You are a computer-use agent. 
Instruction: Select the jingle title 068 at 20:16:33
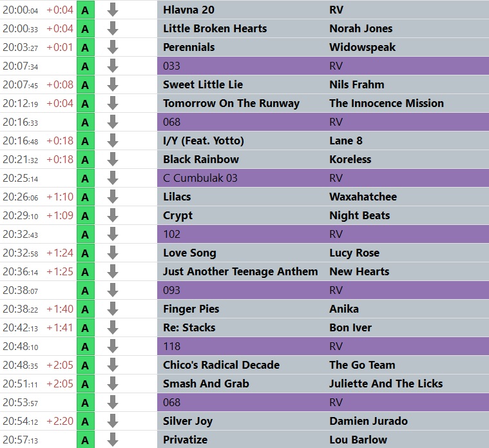[171, 122]
